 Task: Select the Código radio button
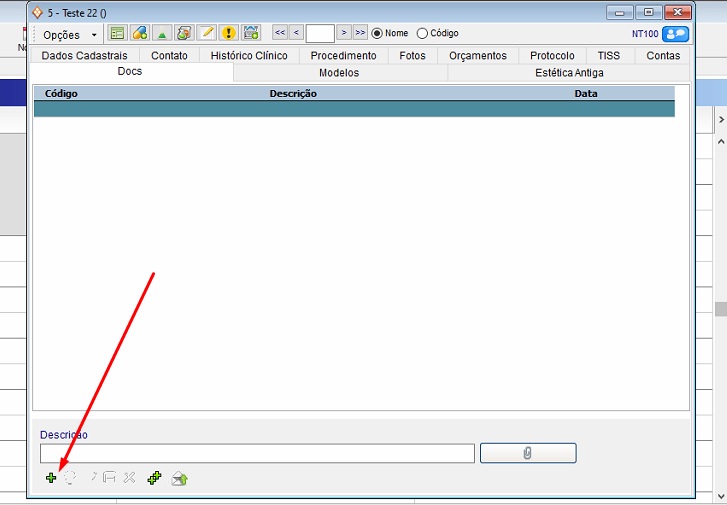(422, 33)
